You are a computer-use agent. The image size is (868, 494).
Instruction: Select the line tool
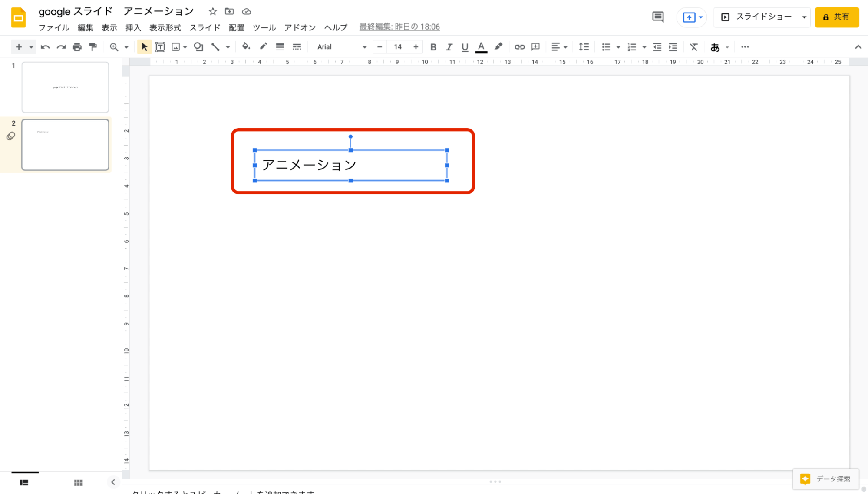[x=215, y=47]
